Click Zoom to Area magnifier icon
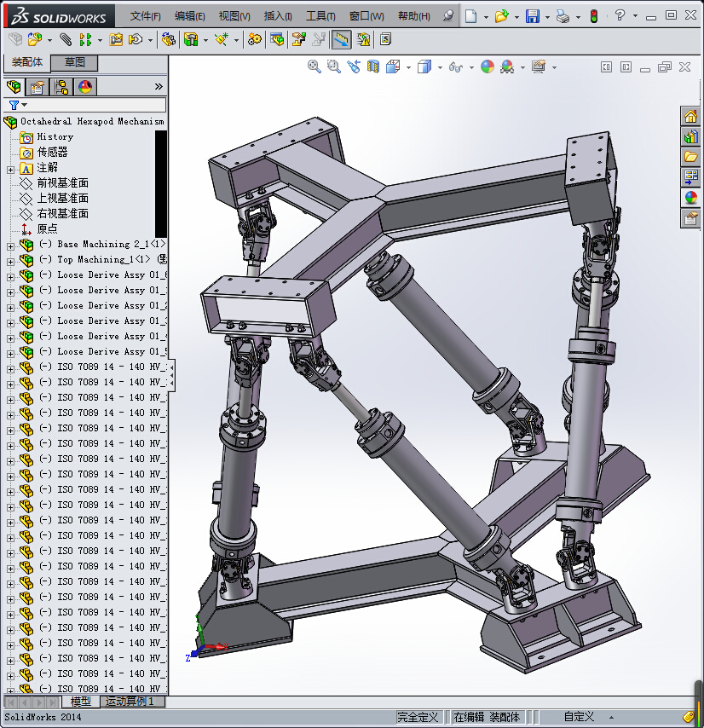The width and height of the screenshot is (704, 728). click(333, 66)
